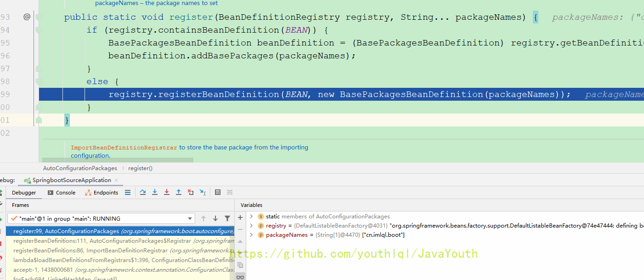Open the thread selector dropdown
The width and height of the screenshot is (644, 280).
[190, 219]
